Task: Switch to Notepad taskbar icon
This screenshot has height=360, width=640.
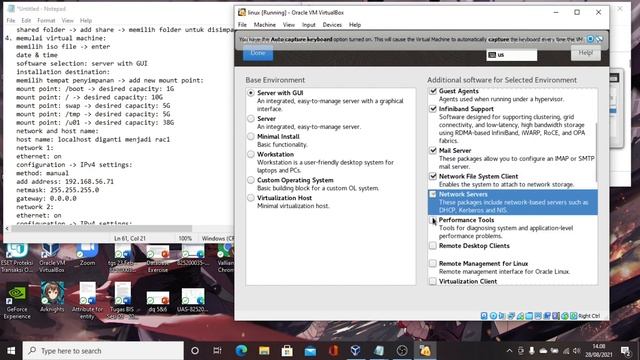Action: pos(379,351)
